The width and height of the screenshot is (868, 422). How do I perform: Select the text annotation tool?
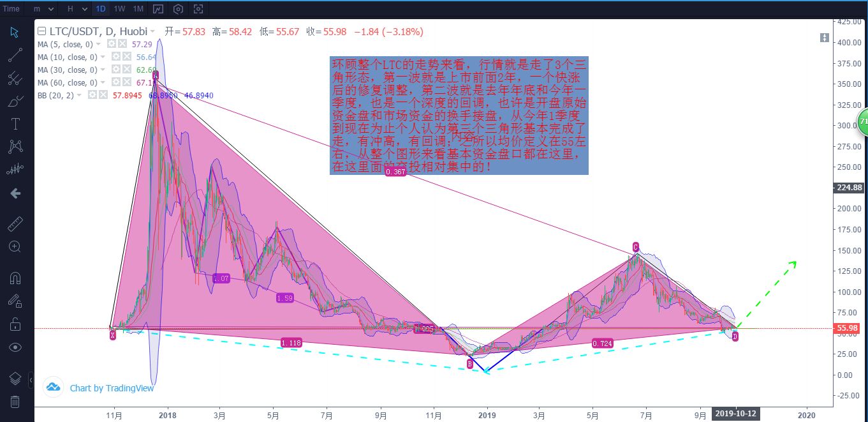(15, 124)
